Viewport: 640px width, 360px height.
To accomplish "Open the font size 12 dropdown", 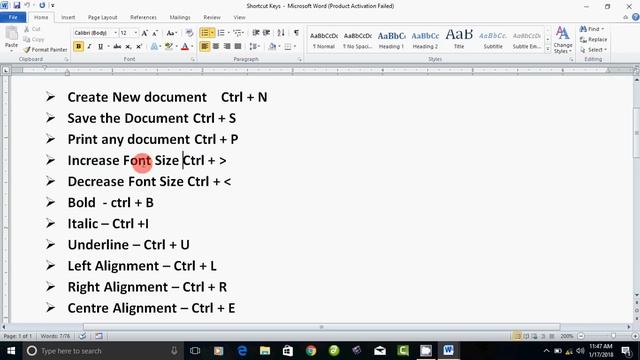I will 136,33.
